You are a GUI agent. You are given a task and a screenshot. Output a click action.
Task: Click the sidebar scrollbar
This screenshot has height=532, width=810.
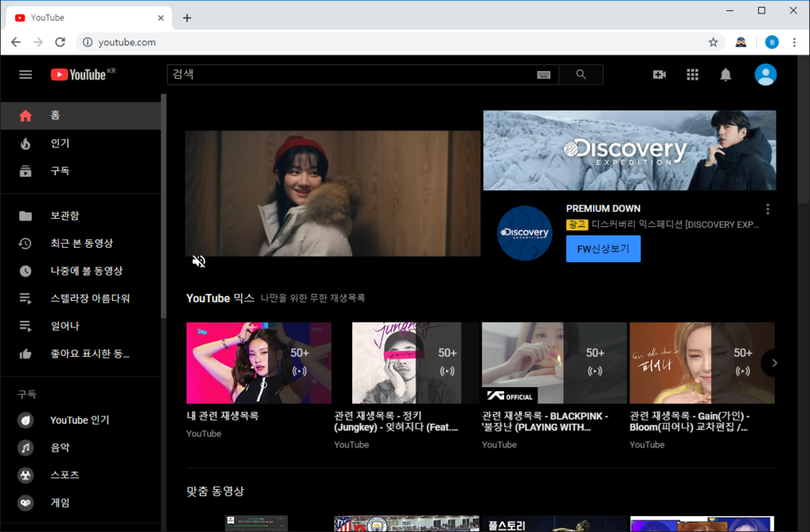tap(164, 206)
